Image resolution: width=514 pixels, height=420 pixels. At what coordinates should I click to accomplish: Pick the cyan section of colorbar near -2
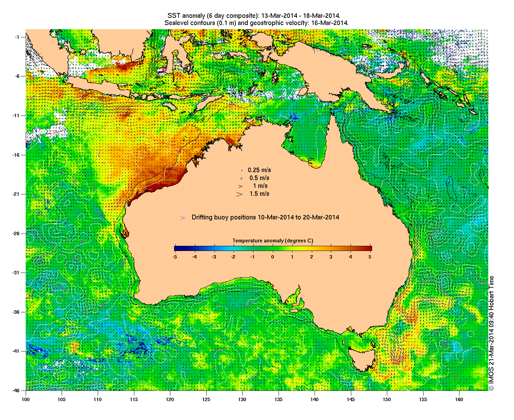pos(234,249)
